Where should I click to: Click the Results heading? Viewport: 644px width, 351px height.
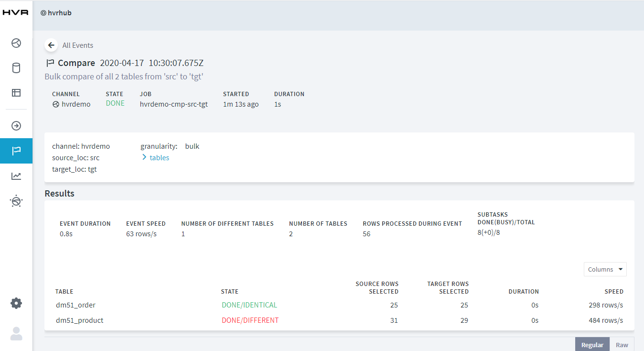click(x=60, y=194)
